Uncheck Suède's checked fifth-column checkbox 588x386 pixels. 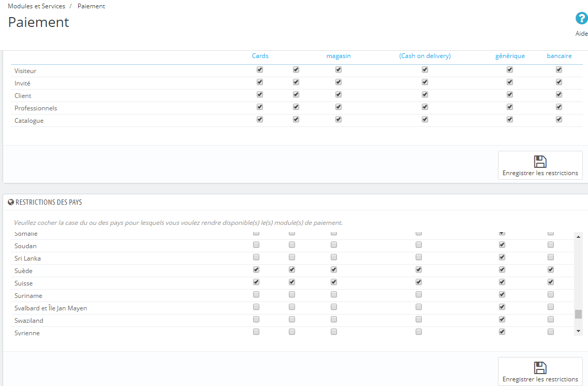[502, 269]
